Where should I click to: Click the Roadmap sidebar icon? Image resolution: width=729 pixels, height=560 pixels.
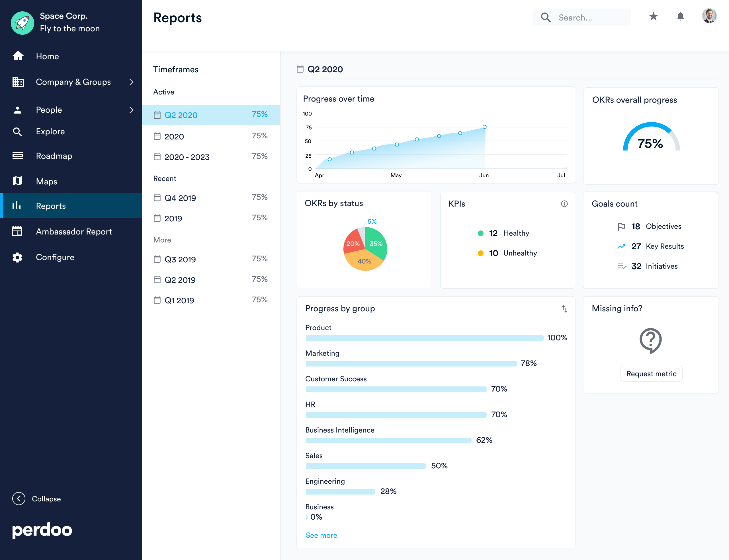(17, 156)
